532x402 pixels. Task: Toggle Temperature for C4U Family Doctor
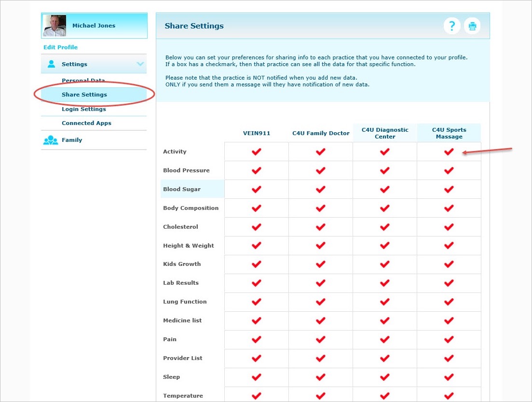(x=321, y=396)
